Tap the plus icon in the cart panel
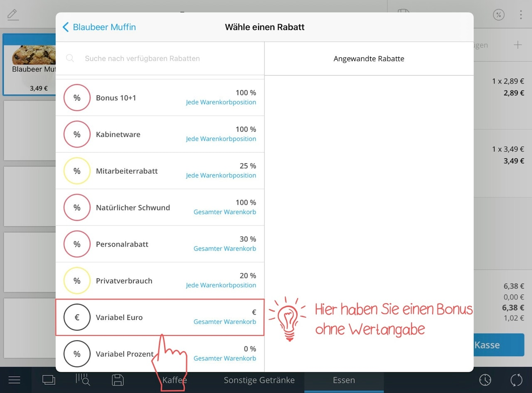Screen dimensions: 532x393 click(x=518, y=45)
